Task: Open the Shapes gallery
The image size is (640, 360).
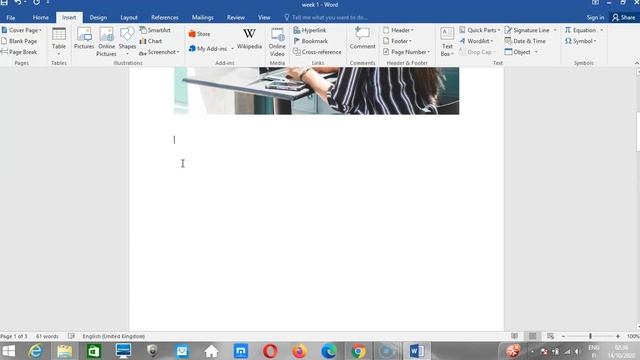Action: click(x=127, y=41)
